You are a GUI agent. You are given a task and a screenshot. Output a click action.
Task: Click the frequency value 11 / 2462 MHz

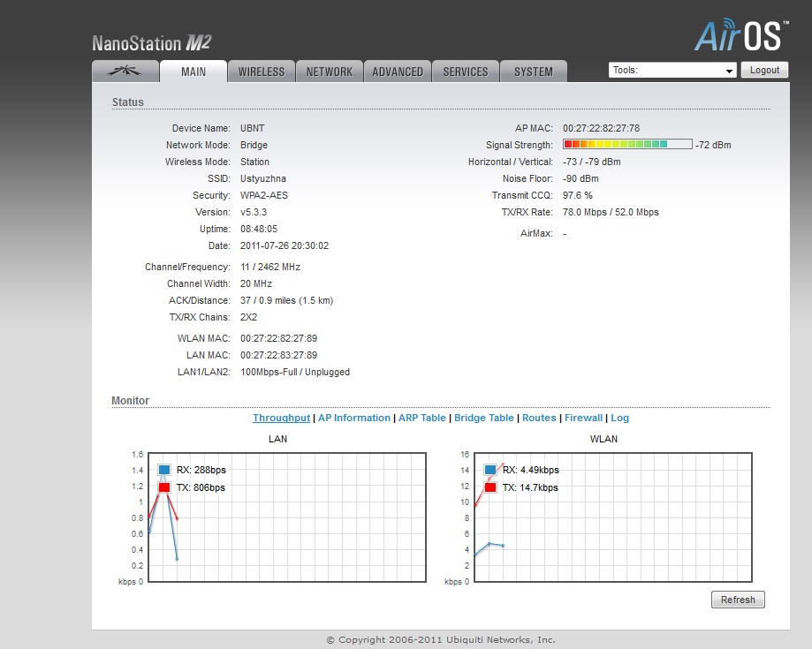coord(270,267)
